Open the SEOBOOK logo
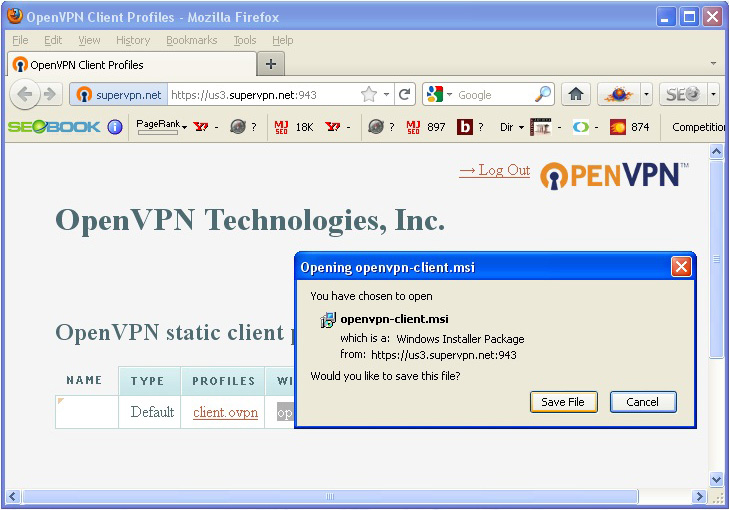The image size is (729, 510). pos(54,126)
